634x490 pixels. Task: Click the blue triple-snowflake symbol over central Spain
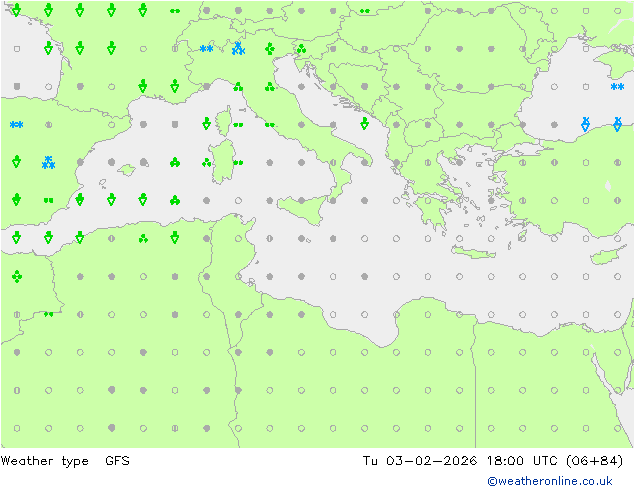(48, 163)
